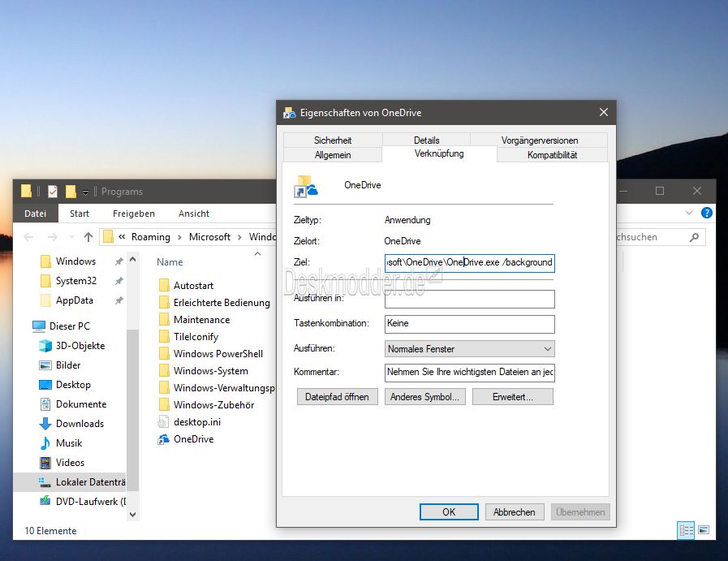Click the 3D-Objekte cube icon
Image resolution: width=728 pixels, height=561 pixels.
(45, 346)
